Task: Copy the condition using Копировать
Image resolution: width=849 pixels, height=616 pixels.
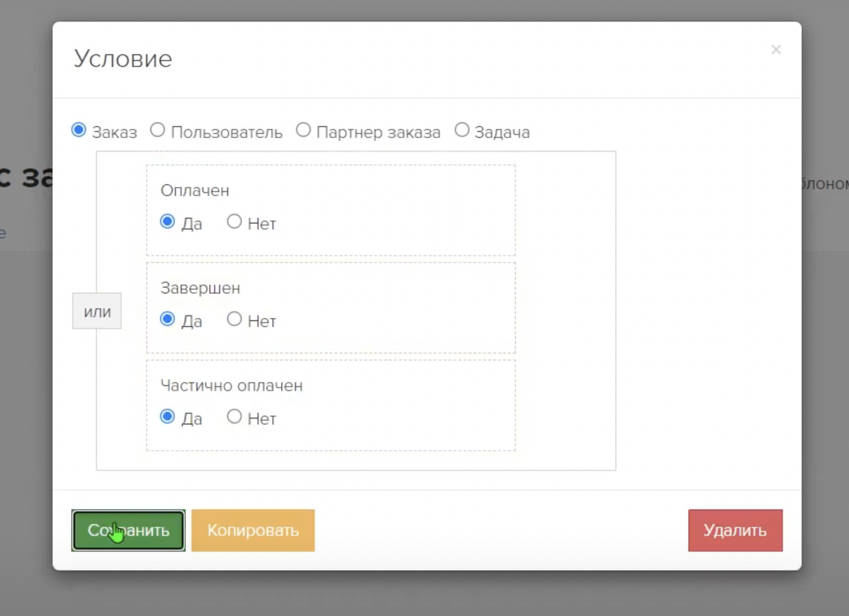Action: (253, 530)
